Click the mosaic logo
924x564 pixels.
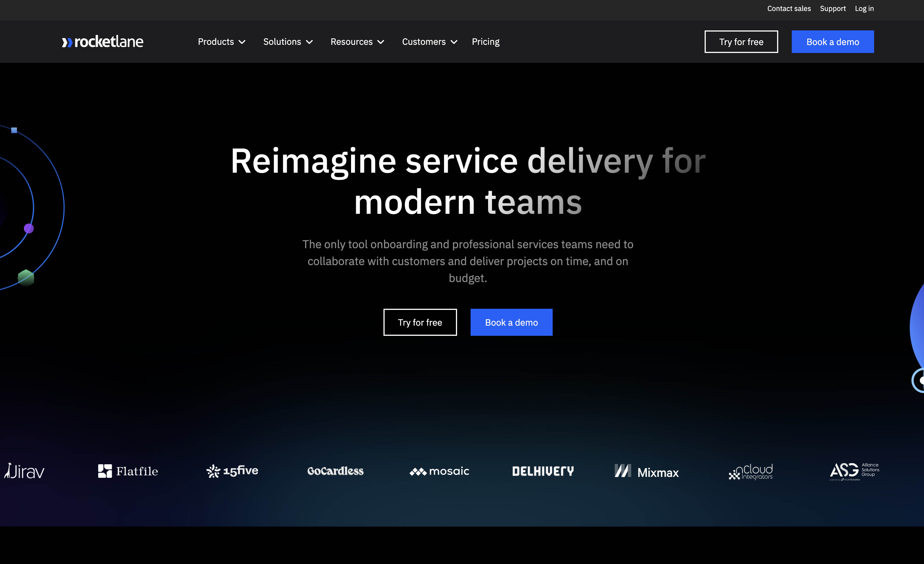(x=439, y=471)
